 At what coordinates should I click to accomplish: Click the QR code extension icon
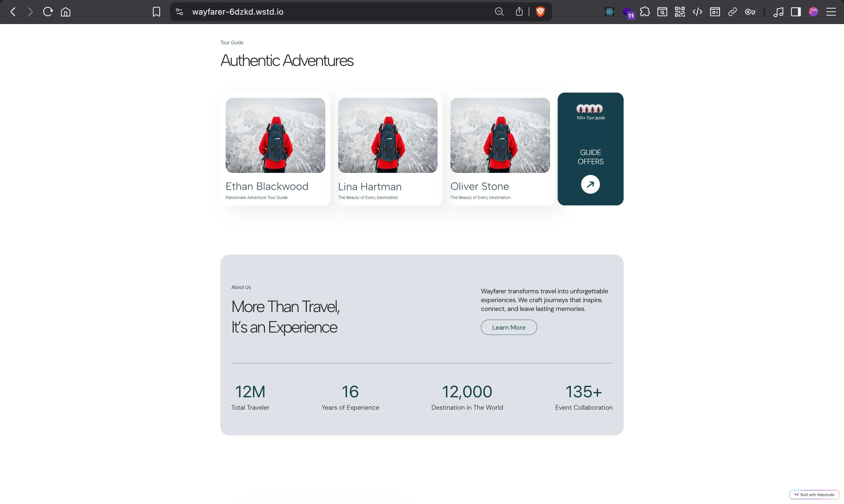[680, 12]
